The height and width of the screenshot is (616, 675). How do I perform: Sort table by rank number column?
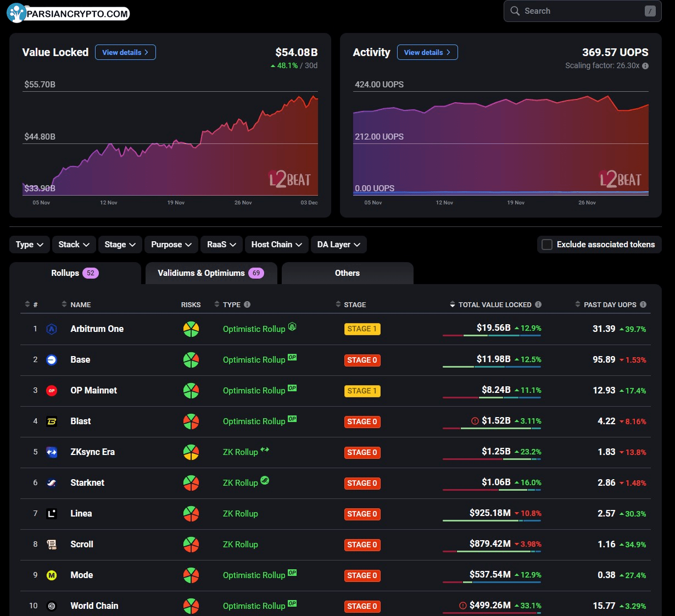(x=31, y=304)
